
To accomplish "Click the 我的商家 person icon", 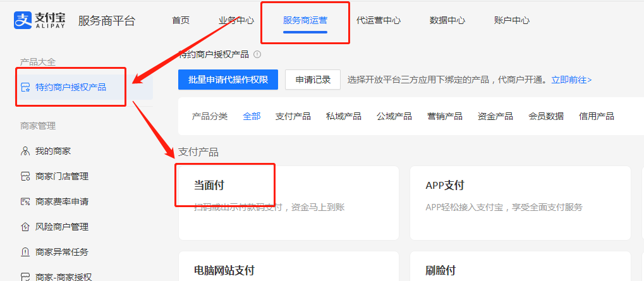I will point(25,151).
